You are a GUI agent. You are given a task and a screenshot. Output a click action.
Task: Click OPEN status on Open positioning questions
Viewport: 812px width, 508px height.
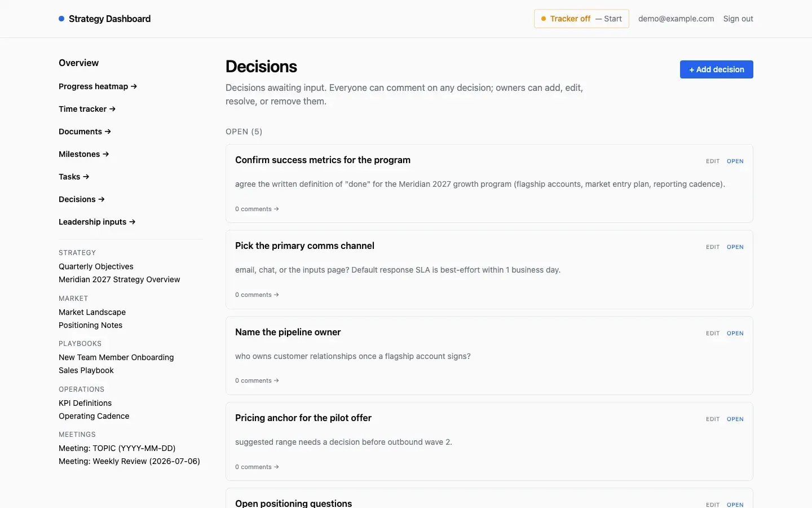[735, 505]
